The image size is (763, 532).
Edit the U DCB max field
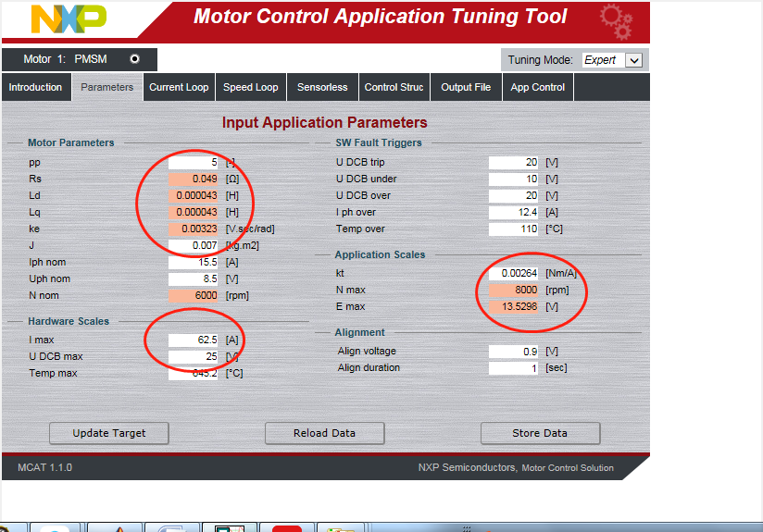coord(194,356)
